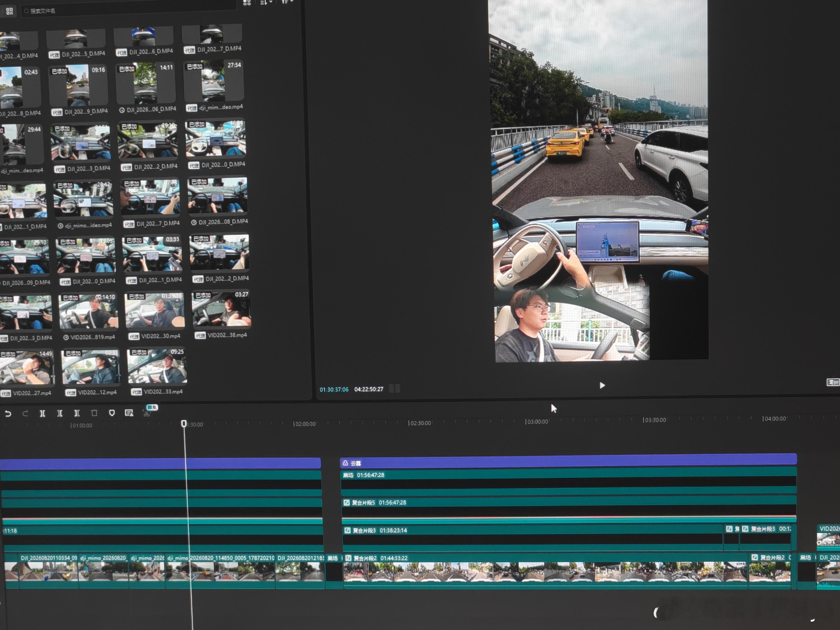Click the clock icon next to DJI_2026...06_D.MP4
Screen dimensions: 840x630
pos(122,110)
